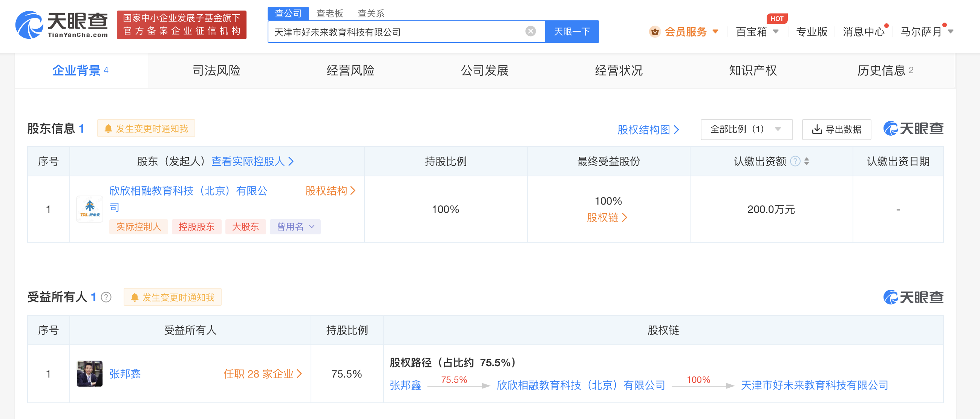980x419 pixels.
Task: Click 天津市好未来教育科技有限公司 in equity path
Action: click(814, 385)
